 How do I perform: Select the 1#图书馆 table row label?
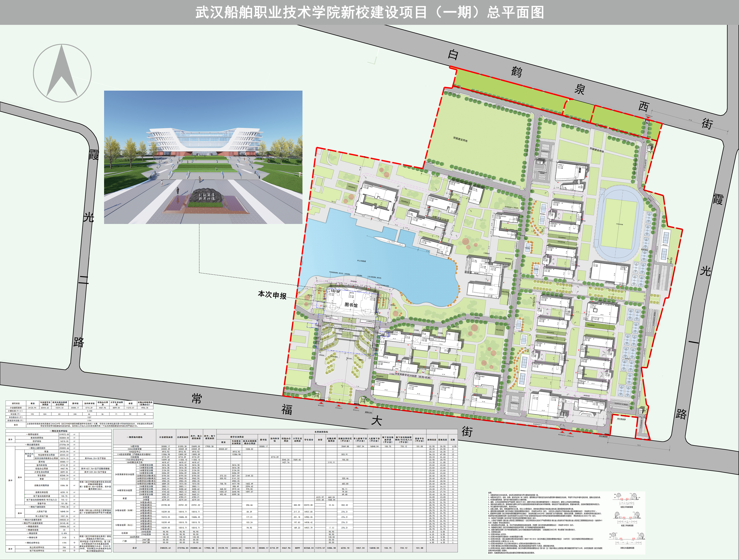[x=134, y=446]
